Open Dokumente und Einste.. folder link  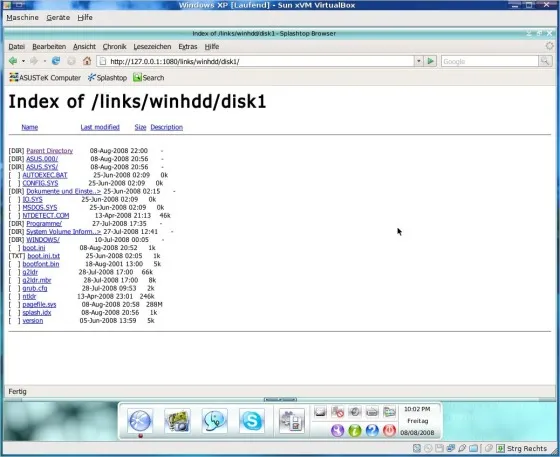[x=64, y=191]
